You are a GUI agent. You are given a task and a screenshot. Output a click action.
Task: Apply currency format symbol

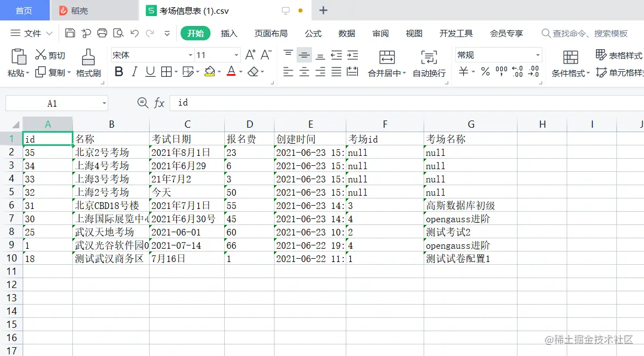click(x=463, y=71)
